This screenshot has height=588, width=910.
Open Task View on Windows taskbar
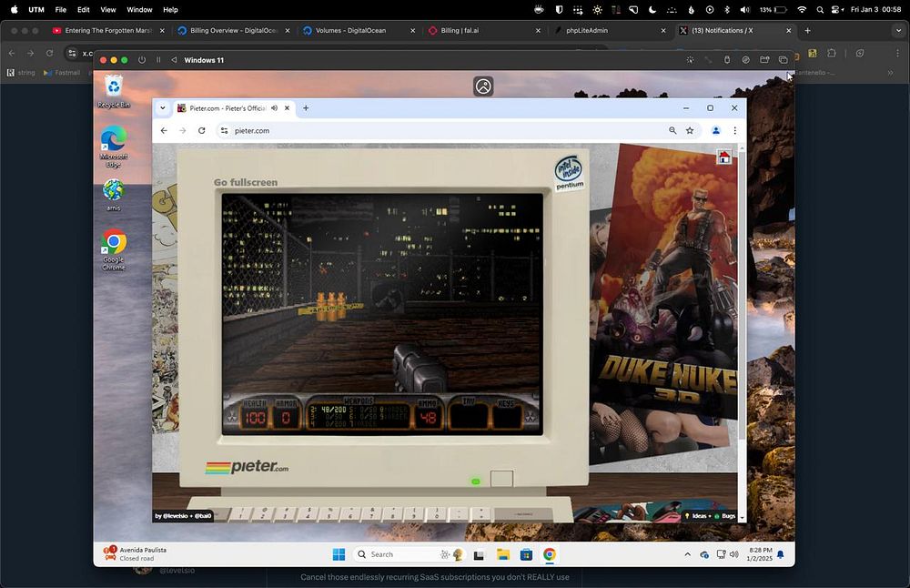[479, 555]
